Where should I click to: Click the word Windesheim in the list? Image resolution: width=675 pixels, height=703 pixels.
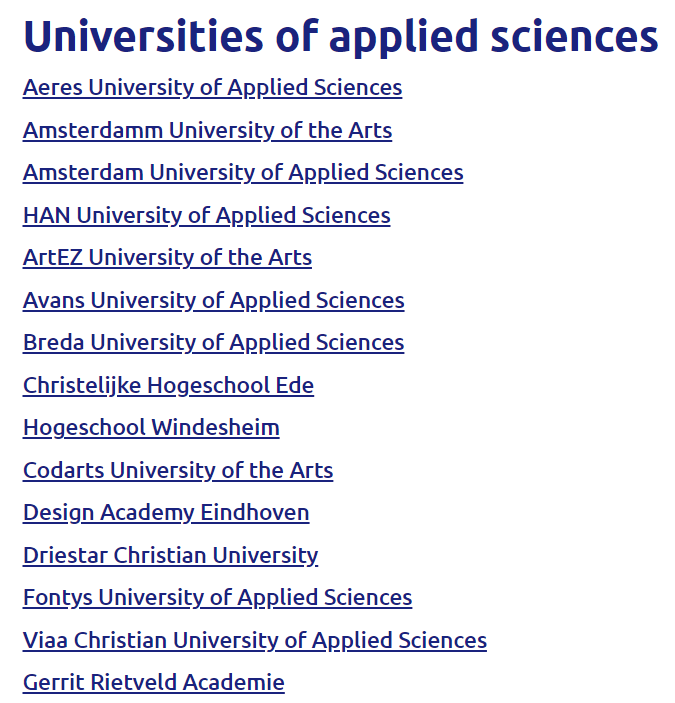216,427
